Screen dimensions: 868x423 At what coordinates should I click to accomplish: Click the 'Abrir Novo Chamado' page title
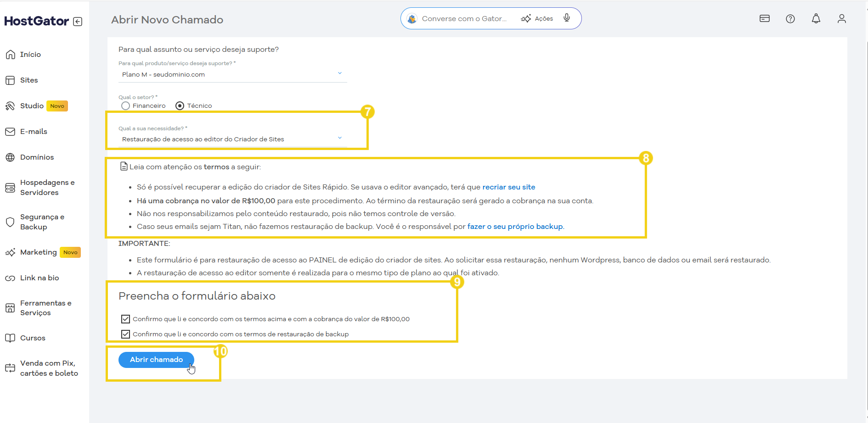[167, 20]
